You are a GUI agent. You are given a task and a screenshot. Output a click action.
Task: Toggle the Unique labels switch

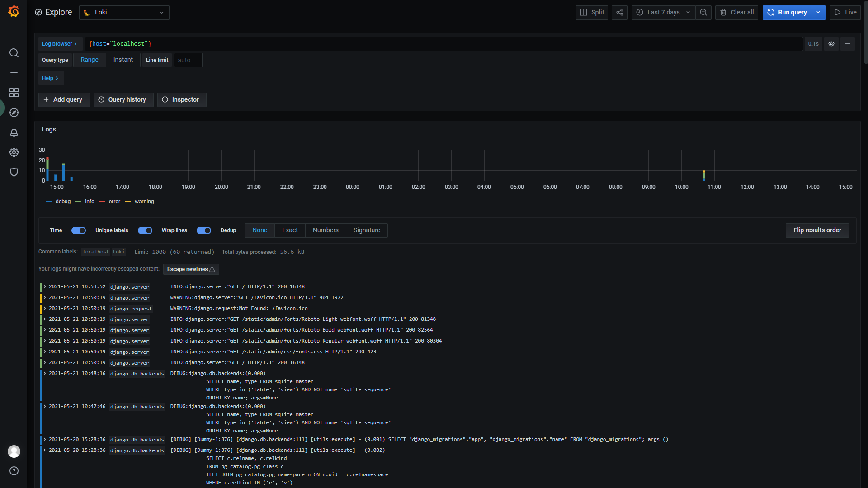tap(145, 230)
